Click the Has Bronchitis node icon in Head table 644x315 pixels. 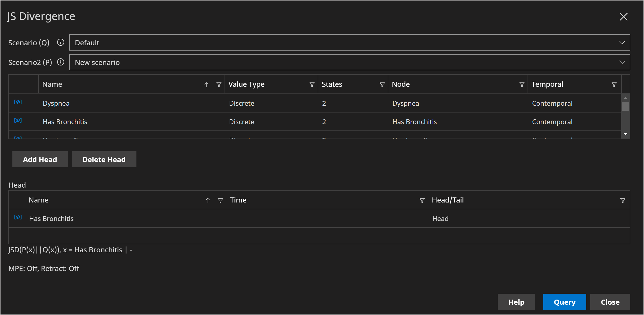point(18,218)
